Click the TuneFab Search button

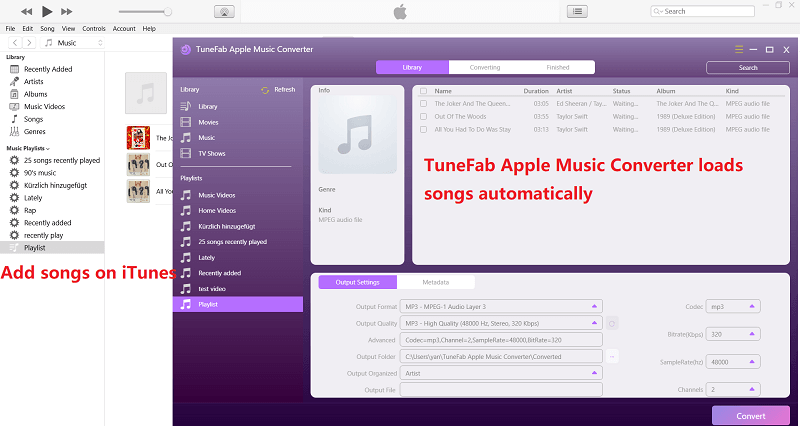coord(747,68)
